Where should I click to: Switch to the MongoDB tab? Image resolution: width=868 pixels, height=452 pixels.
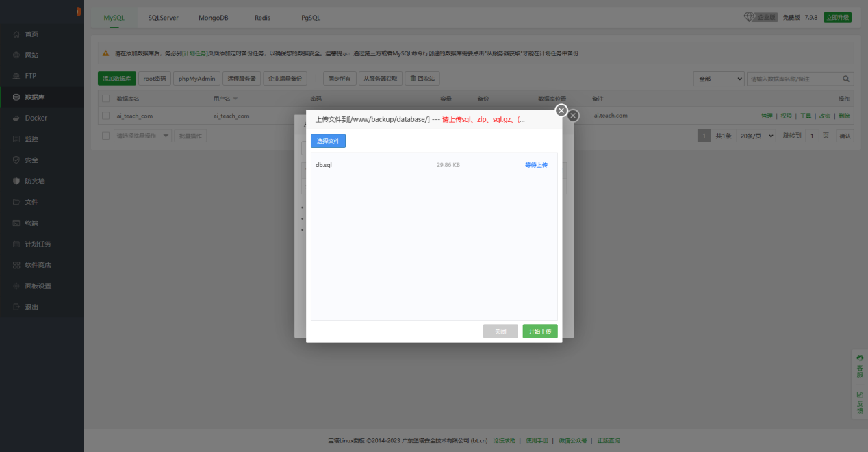(213, 17)
